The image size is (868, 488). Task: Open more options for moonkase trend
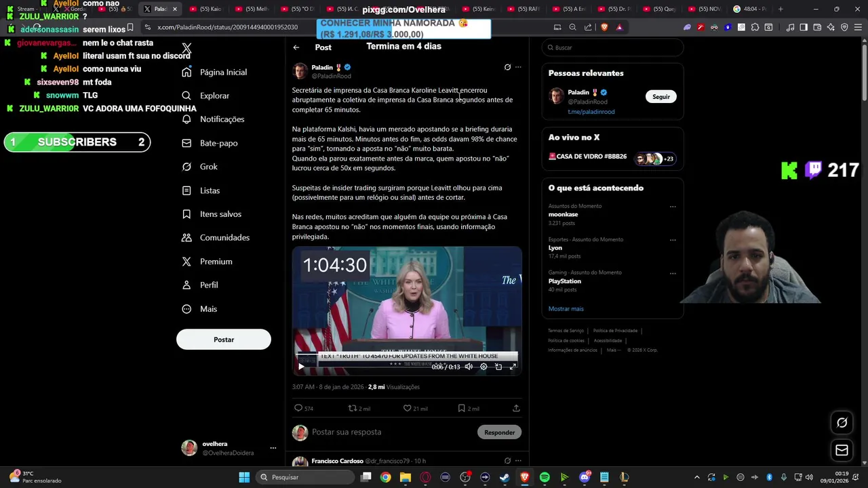(673, 207)
